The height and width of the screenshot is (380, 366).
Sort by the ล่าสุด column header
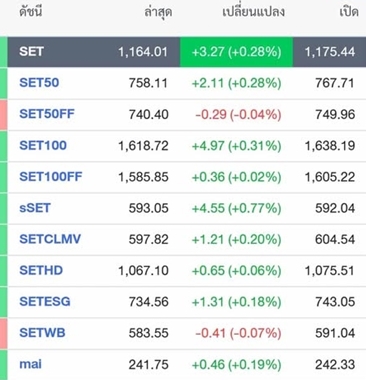[158, 13]
